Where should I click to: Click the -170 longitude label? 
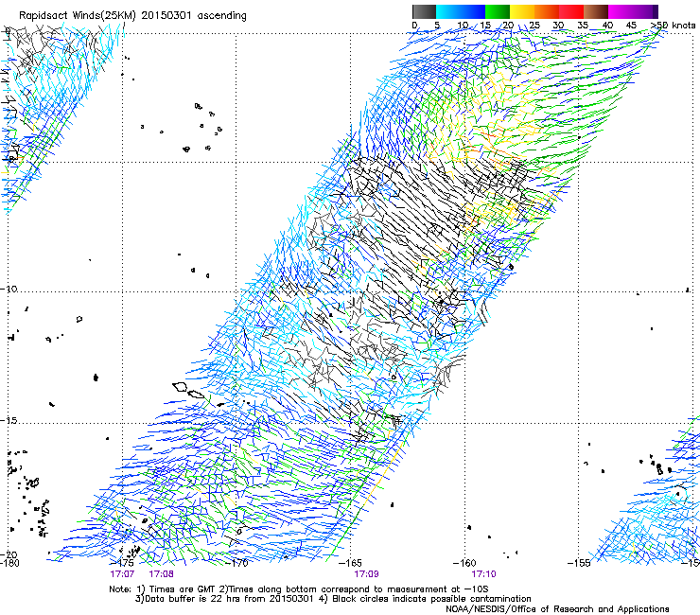point(236,563)
